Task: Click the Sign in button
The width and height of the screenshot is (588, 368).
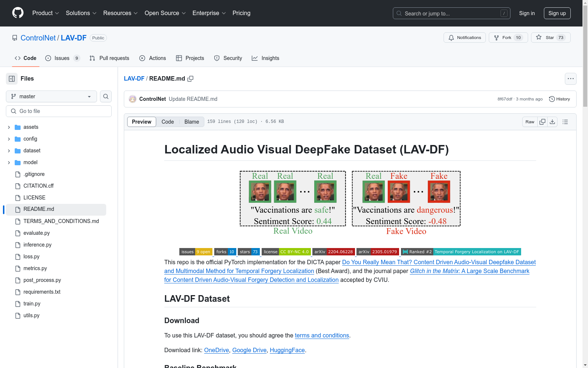Action: 527,13
